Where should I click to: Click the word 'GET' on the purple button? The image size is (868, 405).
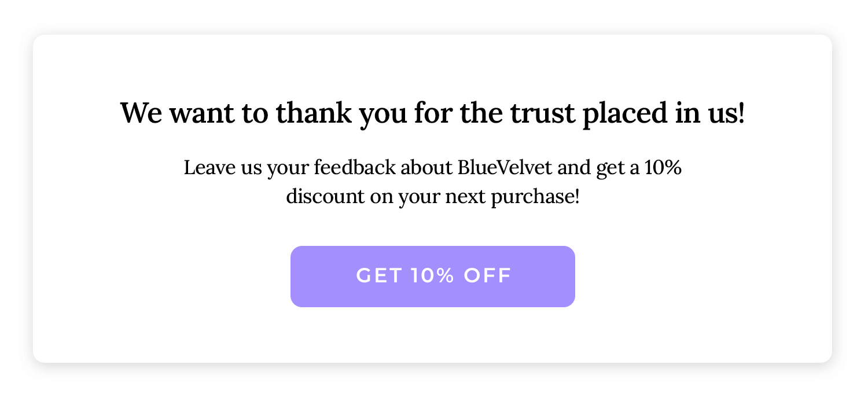tap(379, 276)
